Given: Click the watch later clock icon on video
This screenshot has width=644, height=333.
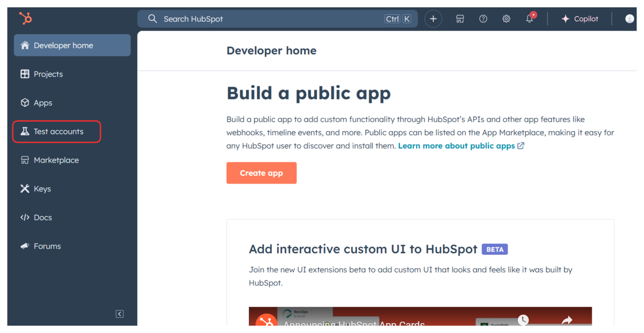Looking at the screenshot, I should (523, 320).
